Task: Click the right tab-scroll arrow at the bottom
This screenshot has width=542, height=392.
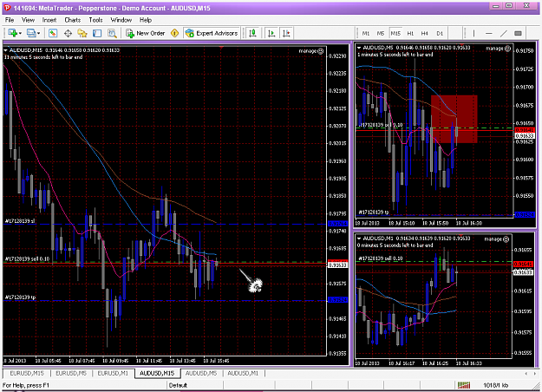Action: (536, 373)
